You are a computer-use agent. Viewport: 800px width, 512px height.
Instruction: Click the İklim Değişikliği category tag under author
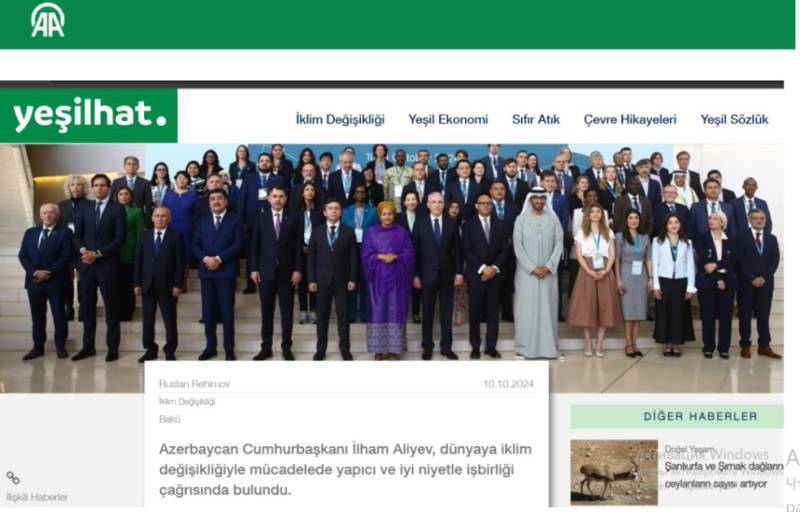(x=187, y=402)
